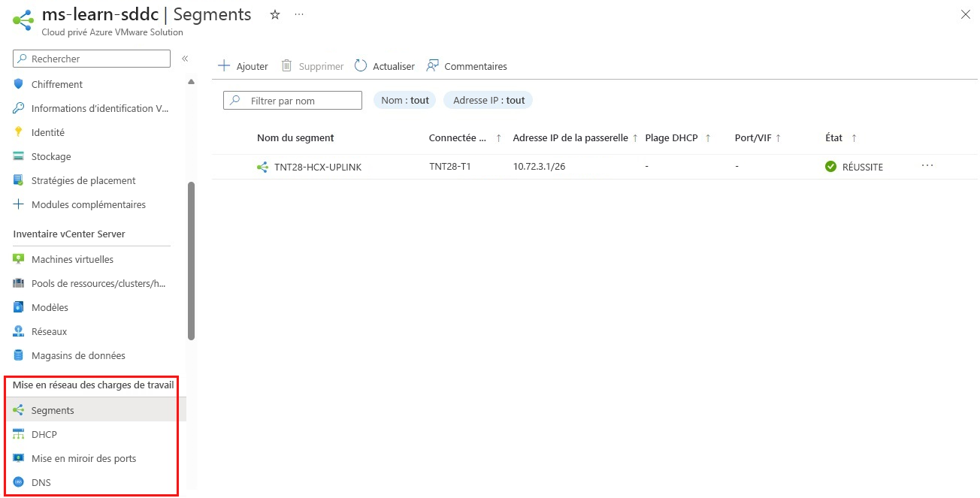The width and height of the screenshot is (980, 498).
Task: Click the Mise en miroir des ports icon
Action: 19,458
